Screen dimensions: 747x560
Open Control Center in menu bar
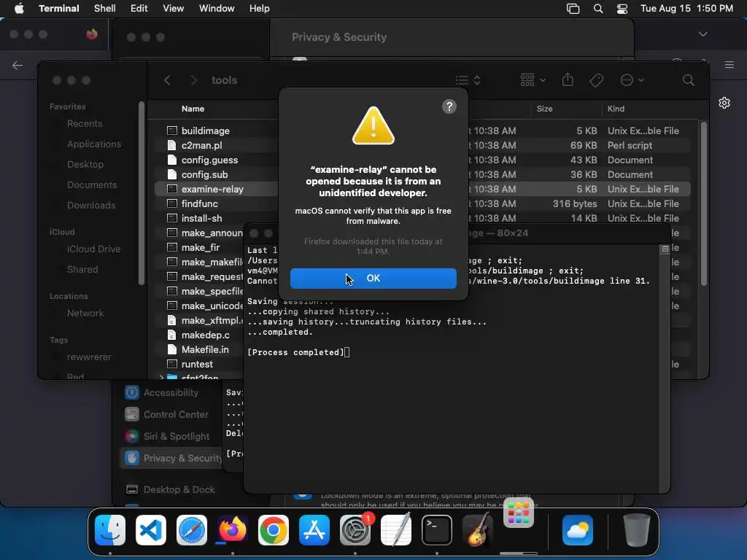pyautogui.click(x=622, y=9)
